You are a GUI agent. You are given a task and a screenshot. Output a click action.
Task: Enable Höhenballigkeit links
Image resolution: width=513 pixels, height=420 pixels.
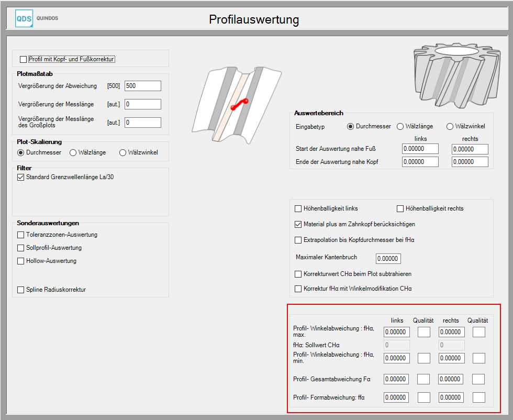coord(298,208)
